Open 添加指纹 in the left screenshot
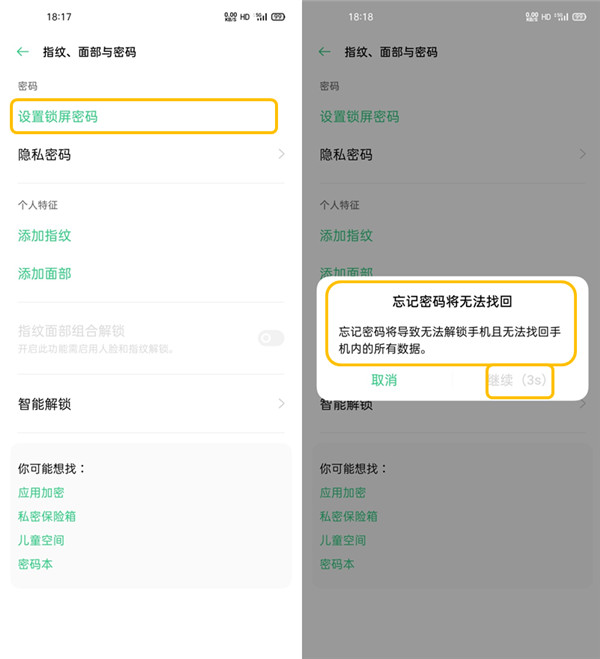This screenshot has height=659, width=600. (45, 236)
